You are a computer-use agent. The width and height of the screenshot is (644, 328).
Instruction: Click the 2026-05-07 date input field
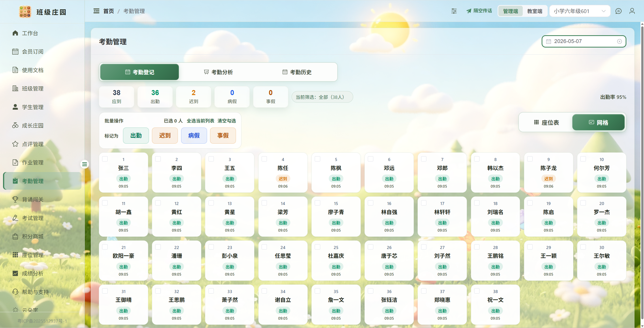pos(584,42)
